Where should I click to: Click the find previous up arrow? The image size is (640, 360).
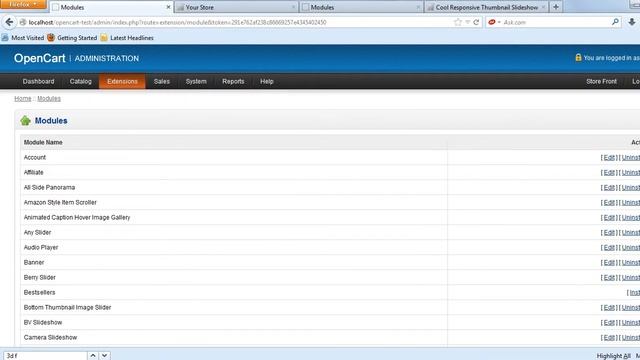(93, 356)
